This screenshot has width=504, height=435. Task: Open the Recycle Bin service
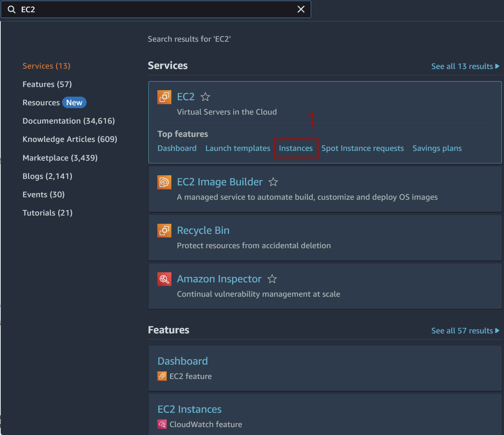pos(203,230)
